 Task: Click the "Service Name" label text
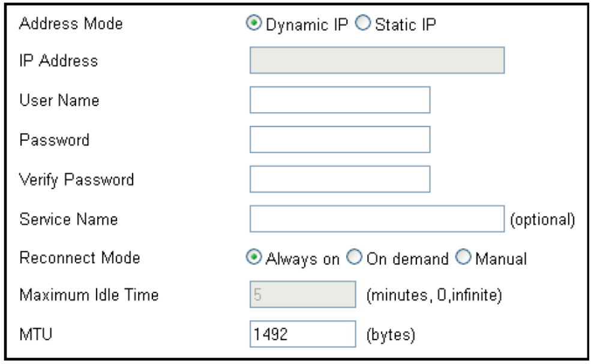click(68, 219)
